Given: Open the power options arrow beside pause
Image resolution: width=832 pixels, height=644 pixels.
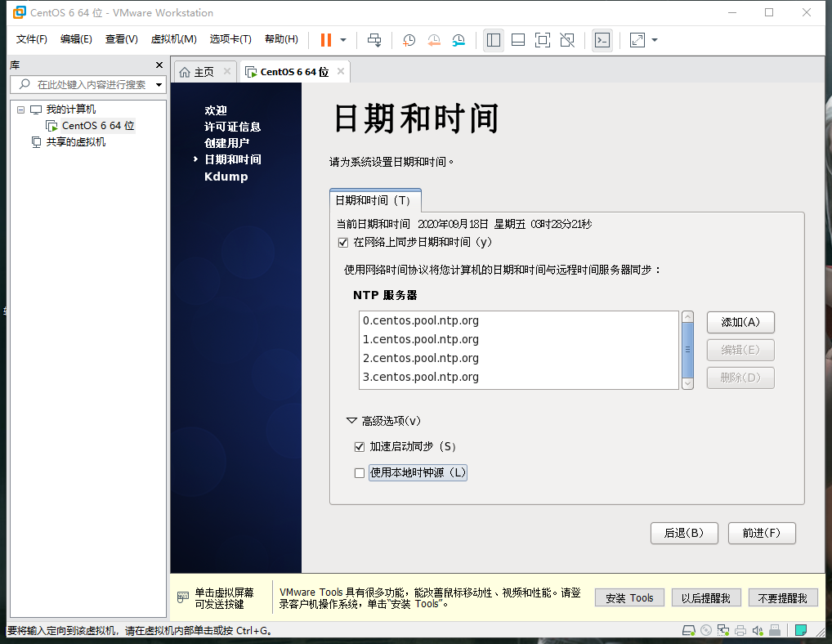Looking at the screenshot, I should click(343, 40).
